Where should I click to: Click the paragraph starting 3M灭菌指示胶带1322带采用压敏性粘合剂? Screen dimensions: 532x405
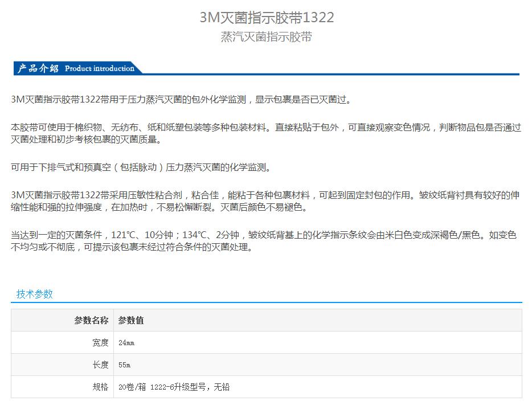(x=265, y=201)
